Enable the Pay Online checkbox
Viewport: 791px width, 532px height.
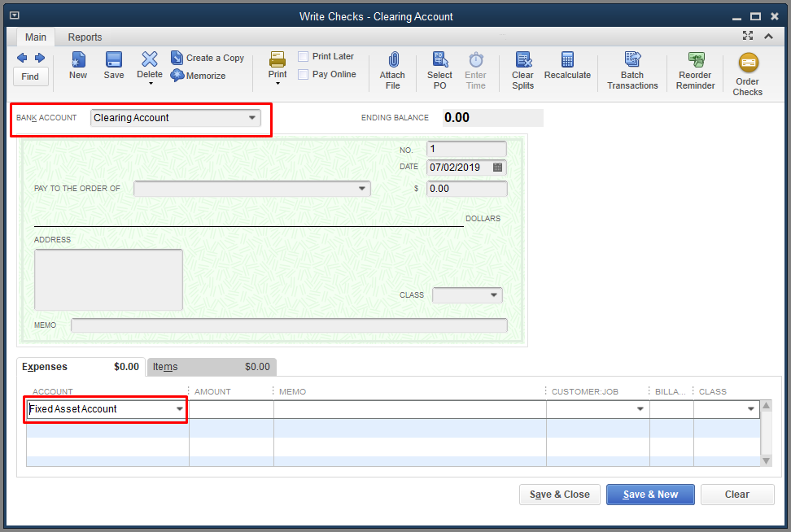pos(304,75)
